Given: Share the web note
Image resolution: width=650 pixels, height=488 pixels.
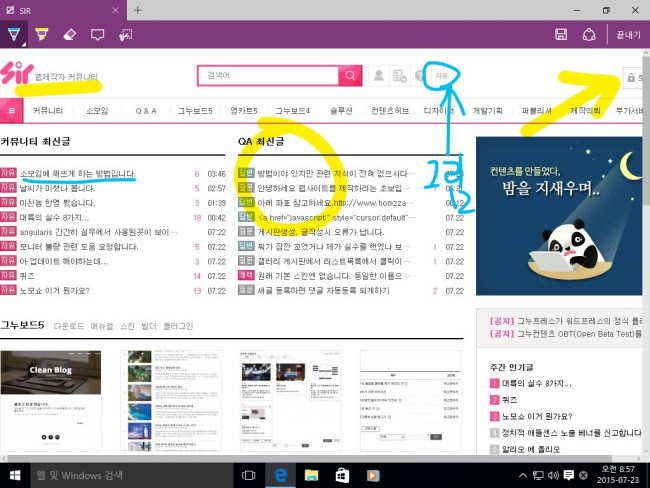Looking at the screenshot, I should pos(589,33).
